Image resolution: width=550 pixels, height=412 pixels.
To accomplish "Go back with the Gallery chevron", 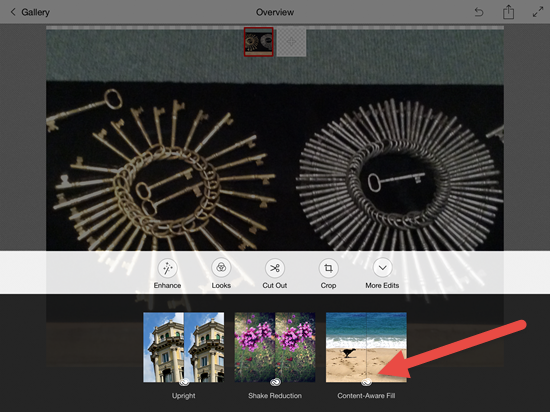I will pyautogui.click(x=13, y=12).
